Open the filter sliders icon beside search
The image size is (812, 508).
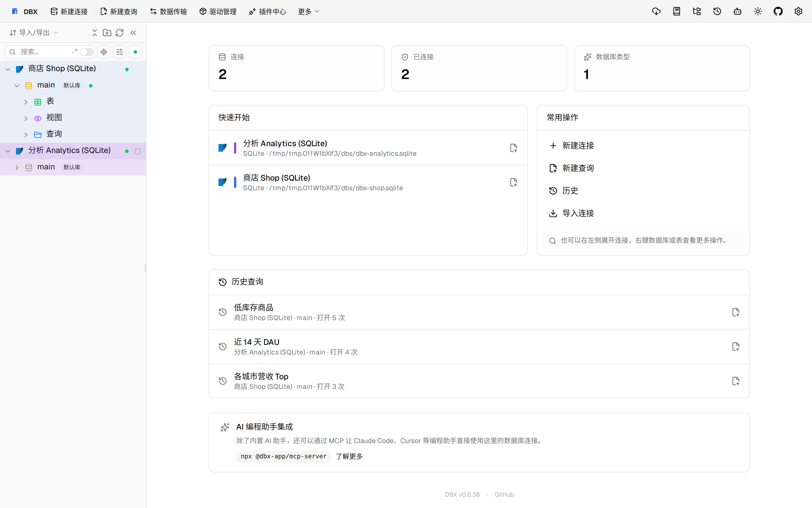120,52
